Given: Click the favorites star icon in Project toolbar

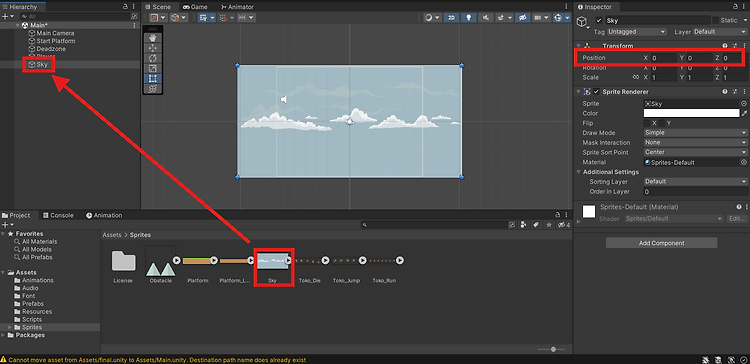Looking at the screenshot, I should [x=549, y=224].
